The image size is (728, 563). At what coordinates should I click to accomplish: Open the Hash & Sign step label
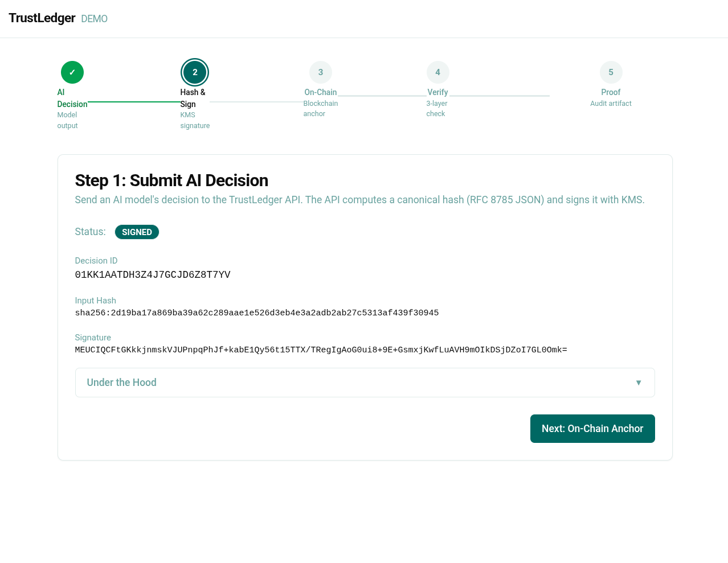tap(193, 98)
